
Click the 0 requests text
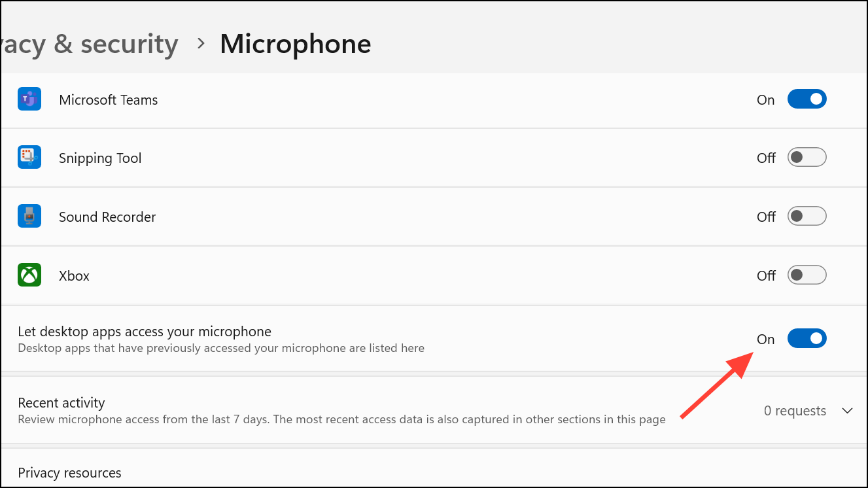tap(795, 411)
